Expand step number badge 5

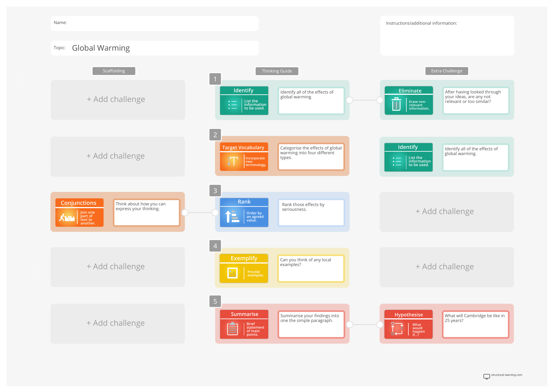pyautogui.click(x=215, y=301)
